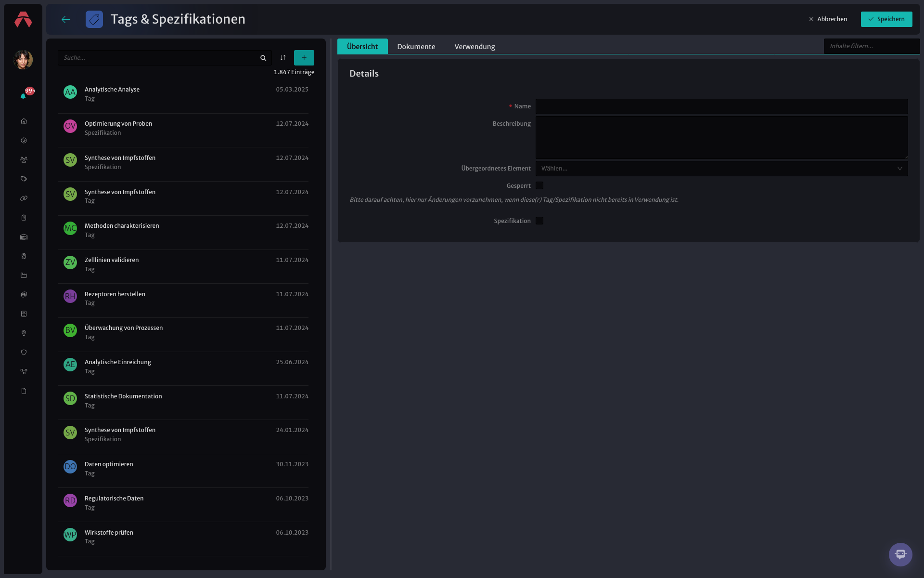
Task: Select the Zelllinien validieren list entry
Action: tap(183, 264)
